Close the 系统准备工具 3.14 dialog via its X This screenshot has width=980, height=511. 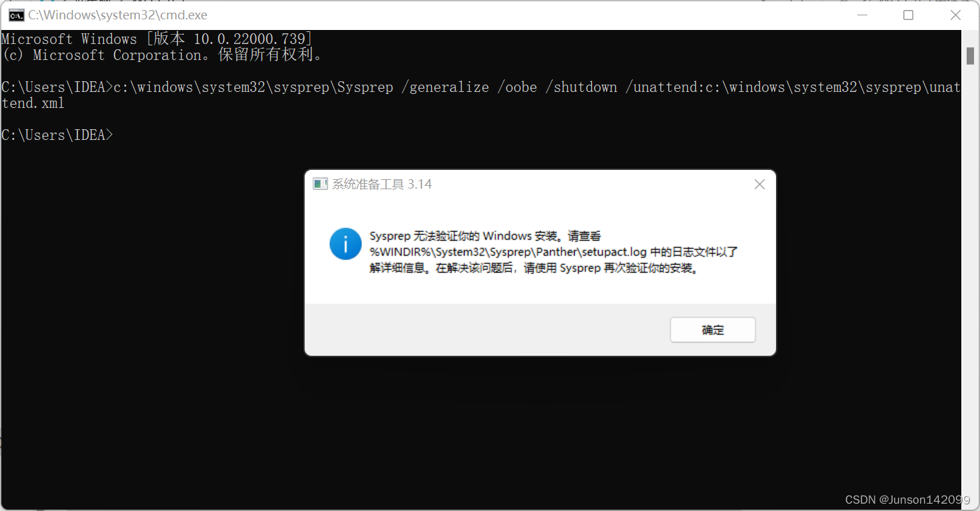click(x=759, y=184)
